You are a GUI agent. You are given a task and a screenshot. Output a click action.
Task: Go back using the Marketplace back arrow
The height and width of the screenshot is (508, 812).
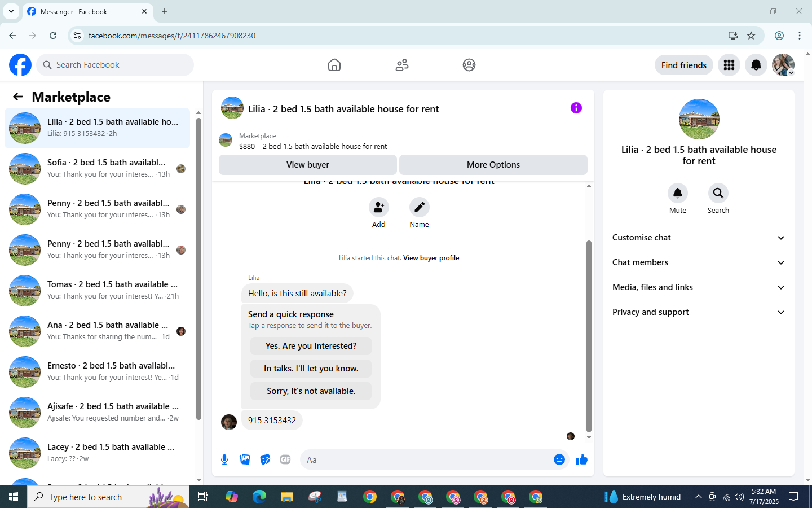click(x=18, y=97)
